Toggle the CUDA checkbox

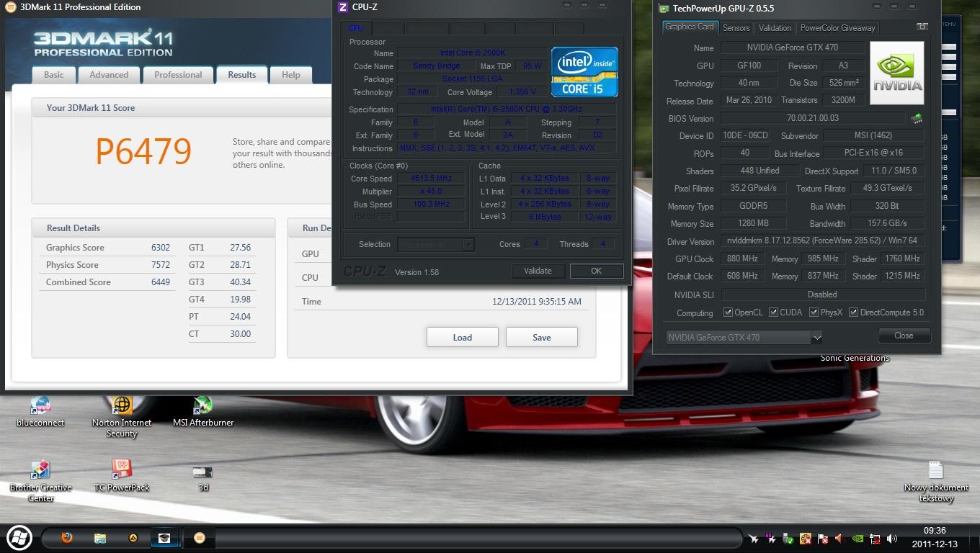(x=773, y=313)
